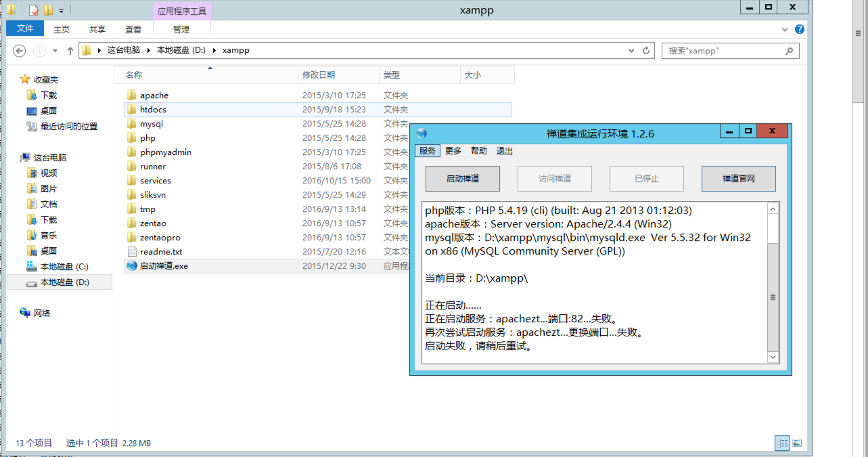This screenshot has height=457, width=868.
Task: Select the readme.txt file icon
Action: point(132,252)
